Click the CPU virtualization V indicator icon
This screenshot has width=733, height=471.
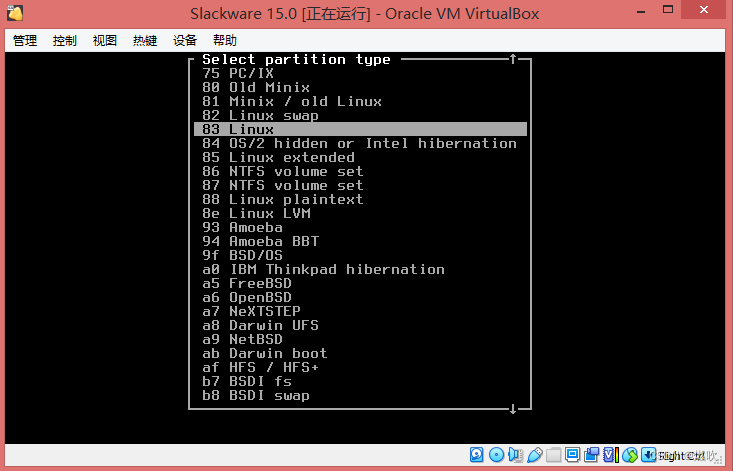pyautogui.click(x=611, y=455)
